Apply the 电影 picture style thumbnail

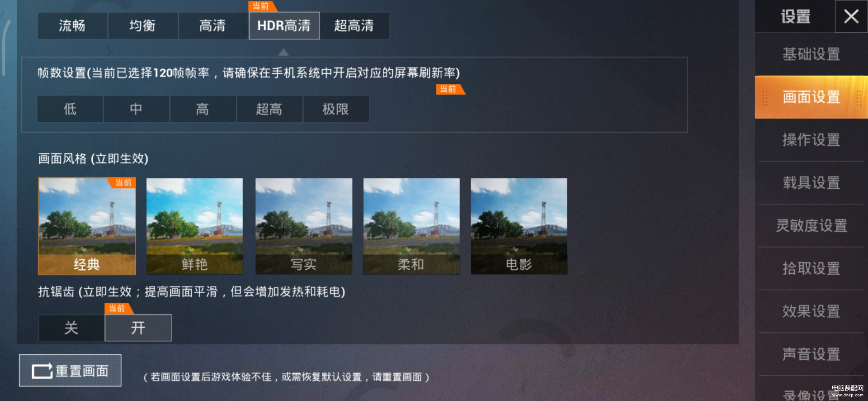point(519,226)
